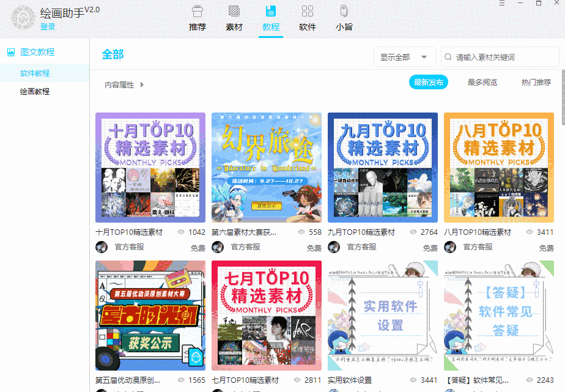This screenshot has height=392, width=565.
Task: Open the 复古时光机 获奖公示 thumbnail
Action: tap(150, 316)
